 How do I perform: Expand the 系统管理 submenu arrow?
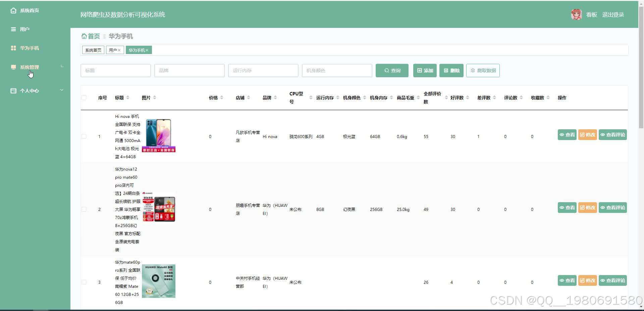coord(62,66)
